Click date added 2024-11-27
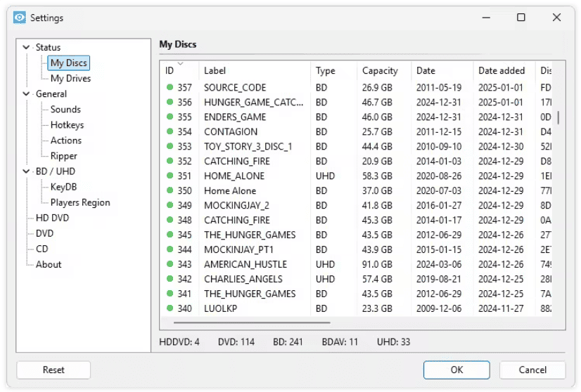 tap(501, 308)
